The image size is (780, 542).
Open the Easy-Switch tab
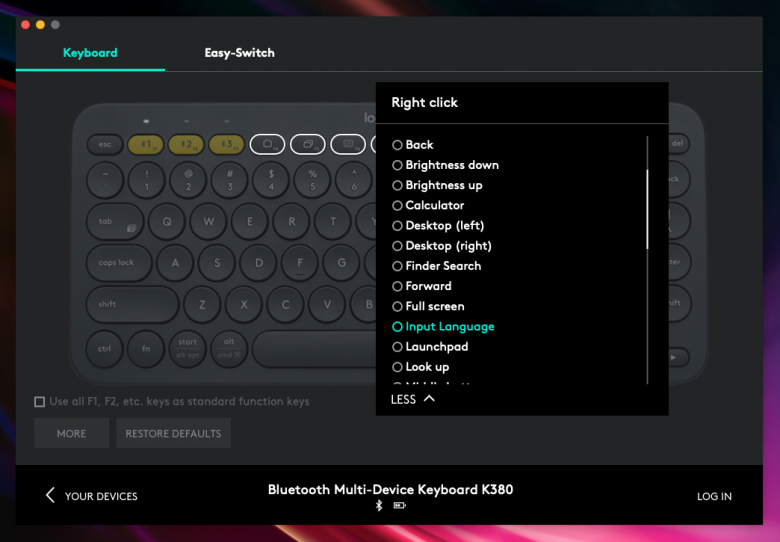pyautogui.click(x=239, y=53)
